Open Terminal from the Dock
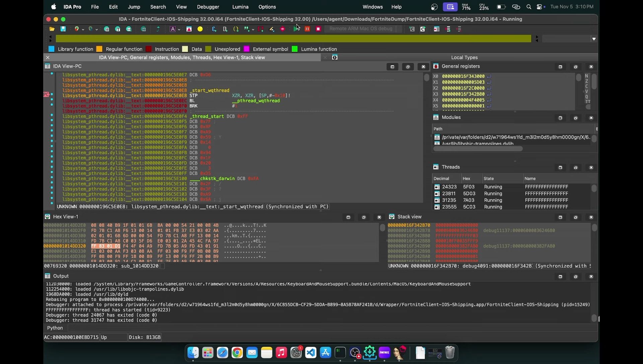Screen dimensions: 643x364 click(340, 352)
